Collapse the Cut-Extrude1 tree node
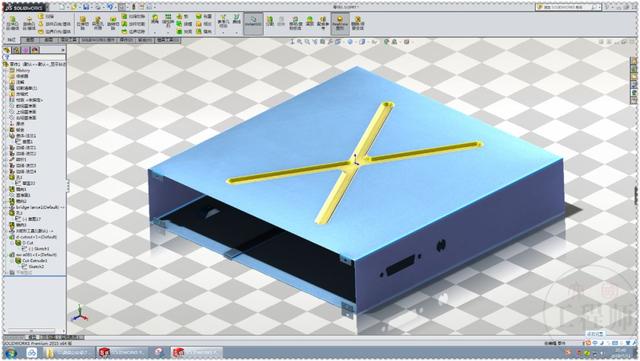The height and width of the screenshot is (361, 640). click(12, 261)
